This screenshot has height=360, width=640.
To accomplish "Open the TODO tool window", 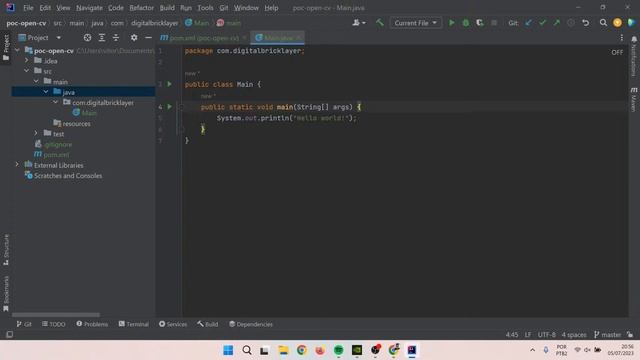I will click(53, 324).
